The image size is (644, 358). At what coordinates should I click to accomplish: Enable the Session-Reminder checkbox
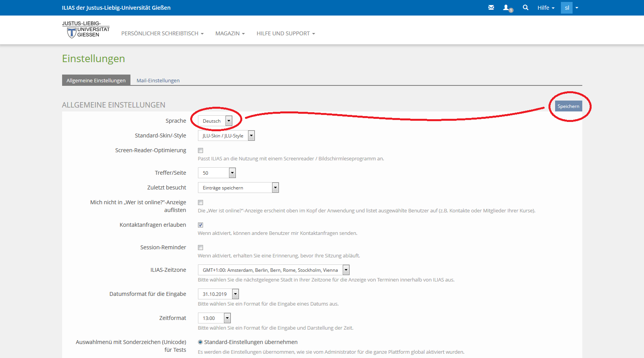click(x=201, y=248)
